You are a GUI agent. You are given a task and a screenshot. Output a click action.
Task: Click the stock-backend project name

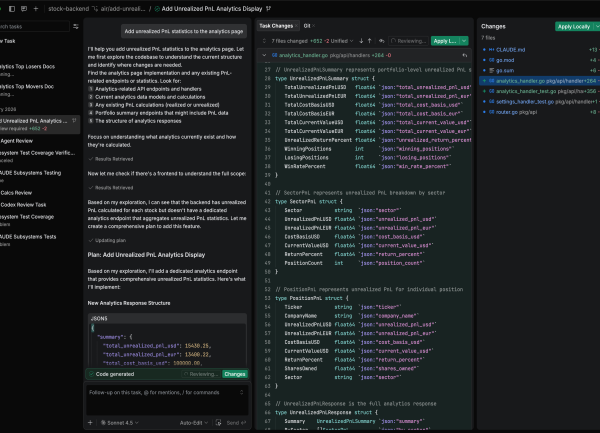(68, 8)
